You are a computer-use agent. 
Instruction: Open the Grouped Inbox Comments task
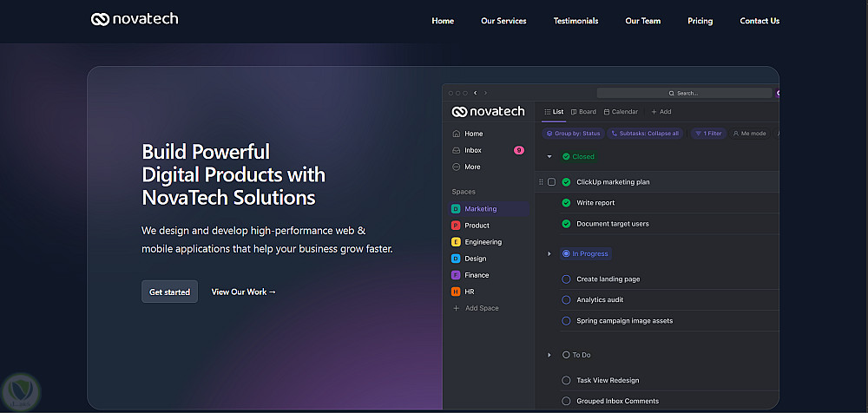(618, 401)
